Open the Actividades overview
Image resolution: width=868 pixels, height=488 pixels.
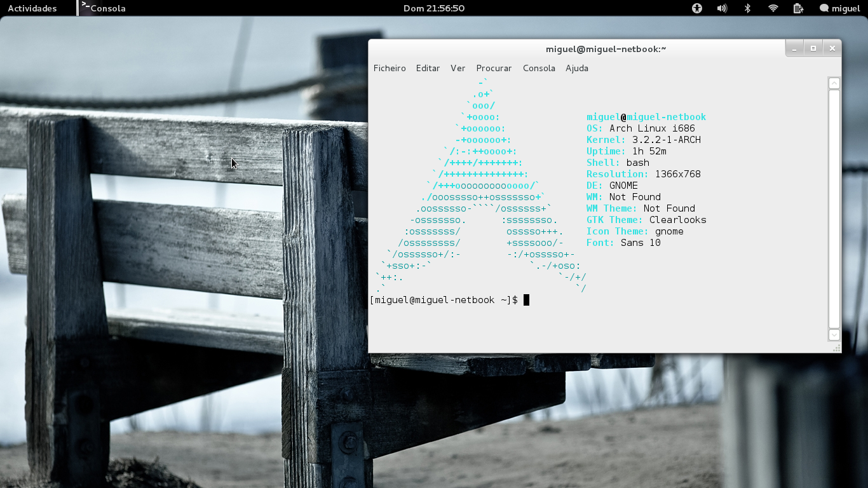32,8
